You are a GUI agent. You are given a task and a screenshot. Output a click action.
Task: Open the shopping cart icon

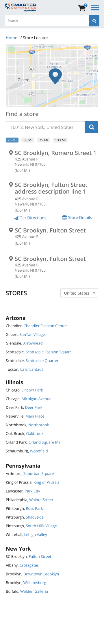[82, 8]
